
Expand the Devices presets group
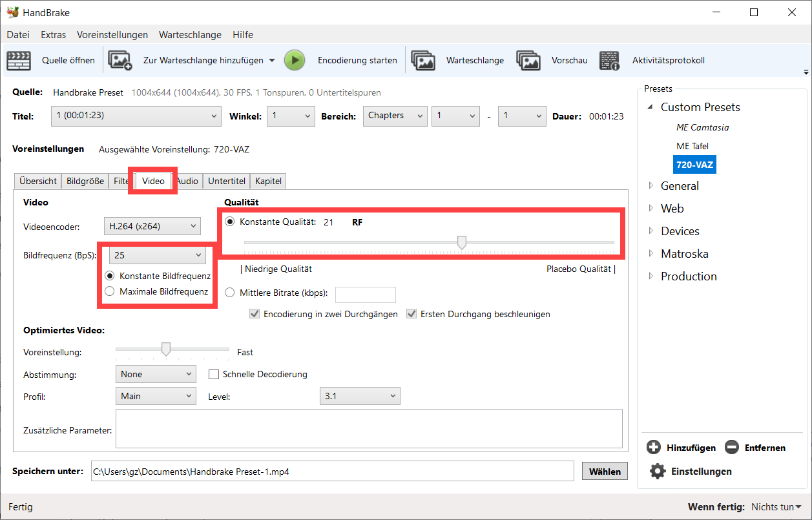click(651, 231)
